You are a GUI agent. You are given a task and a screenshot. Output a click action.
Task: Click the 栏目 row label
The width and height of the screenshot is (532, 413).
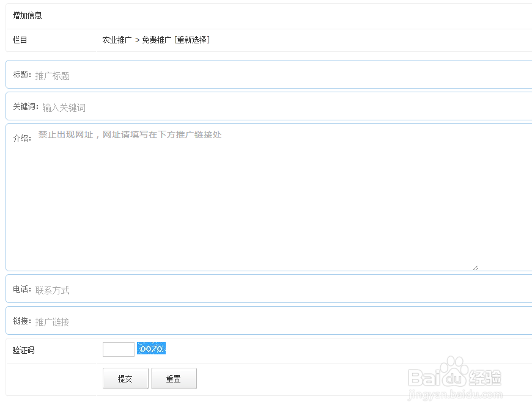tap(20, 40)
